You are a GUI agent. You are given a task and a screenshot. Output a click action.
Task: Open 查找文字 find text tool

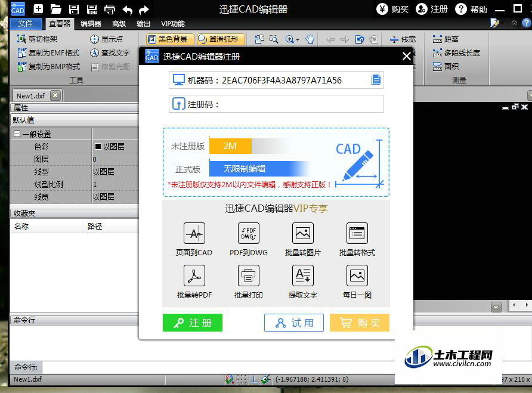(x=110, y=52)
